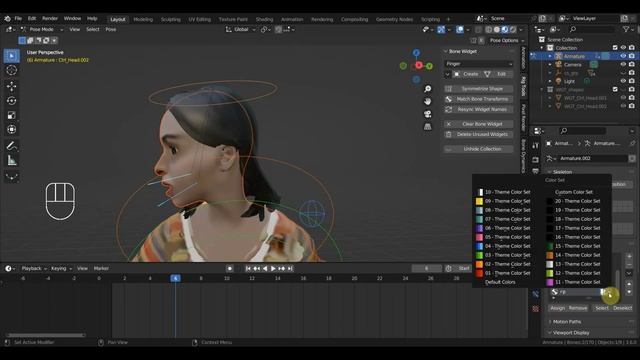Open the Finger widget shape dropdown

[479, 64]
